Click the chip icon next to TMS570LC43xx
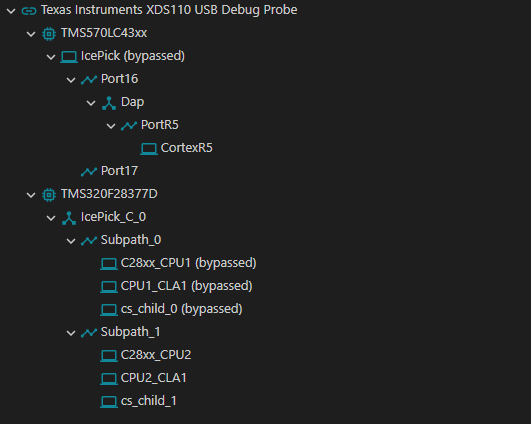The width and height of the screenshot is (531, 424). point(49,34)
